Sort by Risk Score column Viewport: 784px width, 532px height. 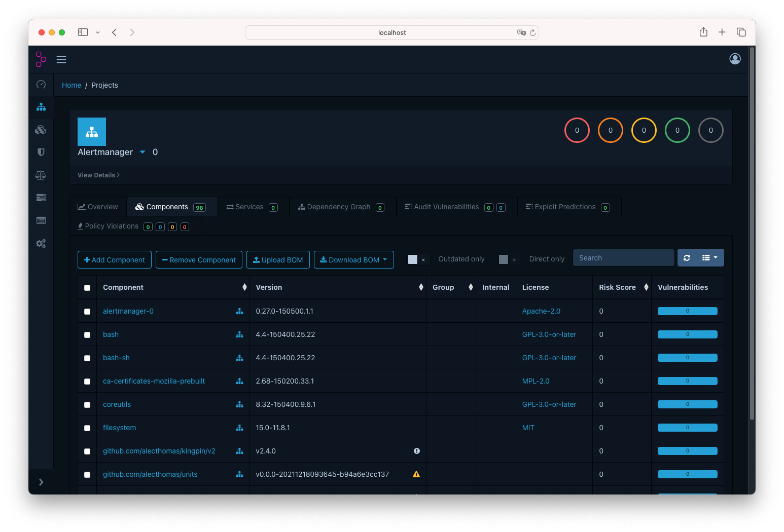coord(622,287)
